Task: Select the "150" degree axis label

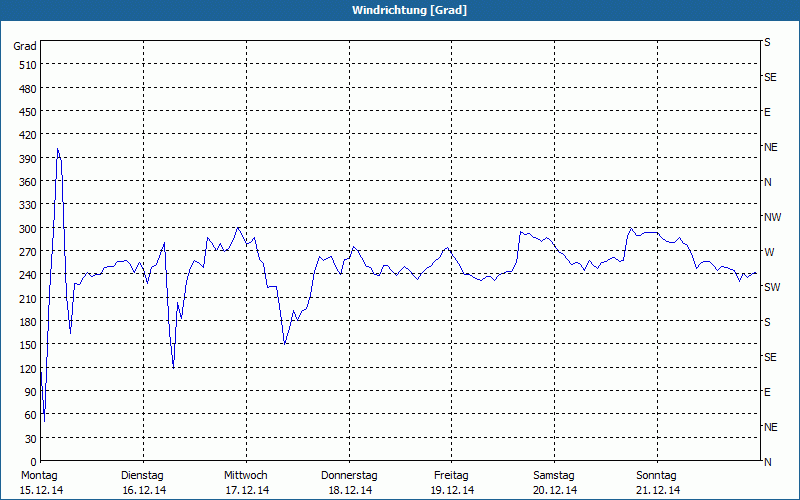Action: (x=28, y=345)
